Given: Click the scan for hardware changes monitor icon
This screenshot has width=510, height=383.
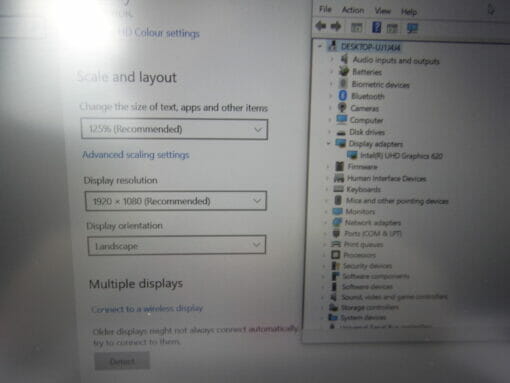Looking at the screenshot, I should pos(412,28).
